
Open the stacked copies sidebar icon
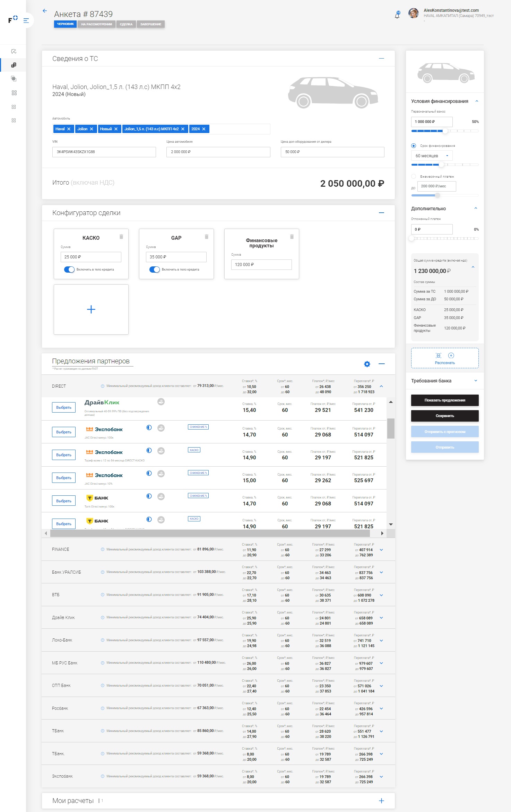click(x=14, y=79)
